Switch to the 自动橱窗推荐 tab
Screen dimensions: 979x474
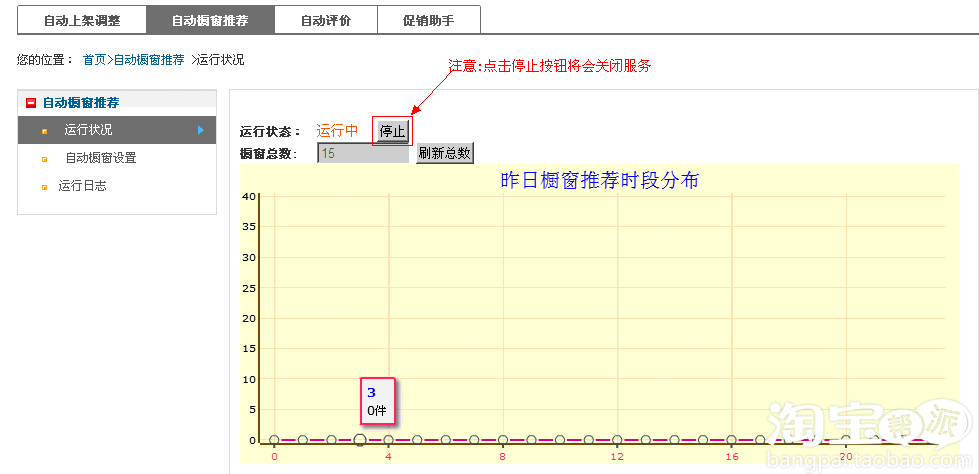coord(210,20)
